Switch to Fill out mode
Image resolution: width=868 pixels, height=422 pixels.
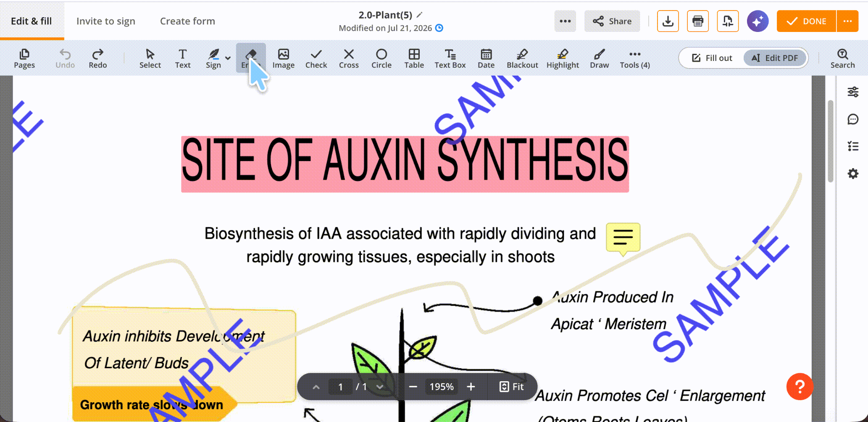tap(712, 58)
